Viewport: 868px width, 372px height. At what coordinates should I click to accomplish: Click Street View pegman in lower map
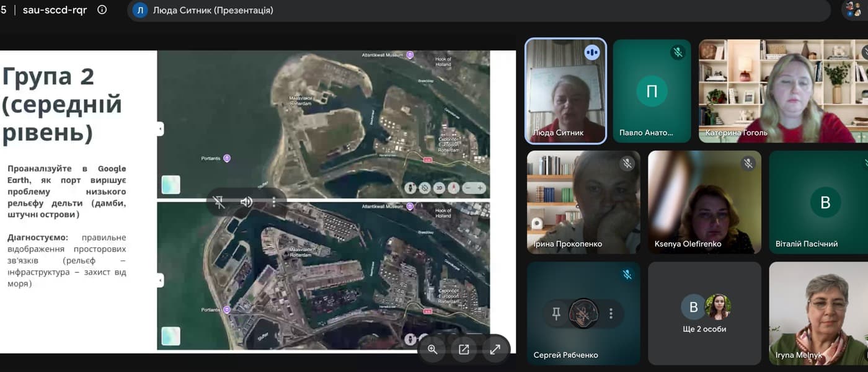pyautogui.click(x=410, y=339)
